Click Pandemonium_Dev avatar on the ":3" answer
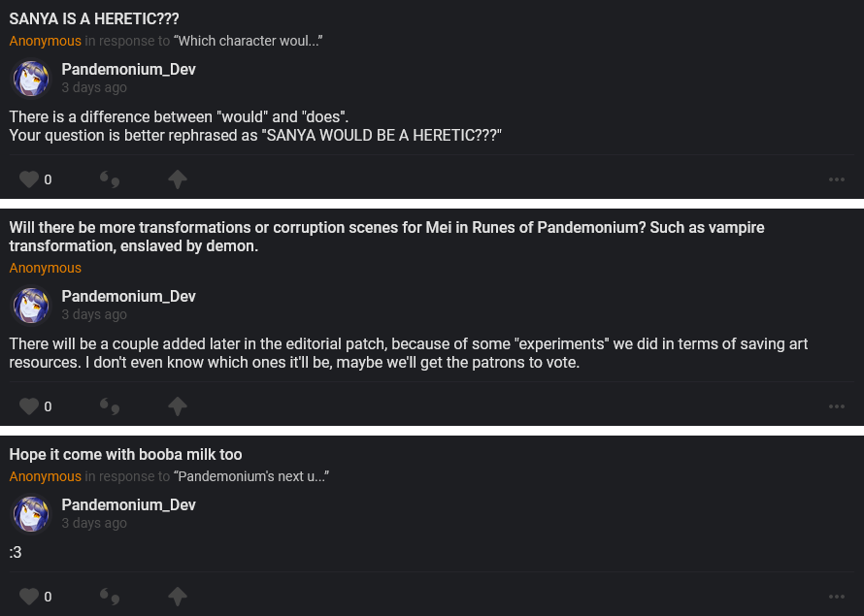The image size is (864, 616). click(x=31, y=514)
